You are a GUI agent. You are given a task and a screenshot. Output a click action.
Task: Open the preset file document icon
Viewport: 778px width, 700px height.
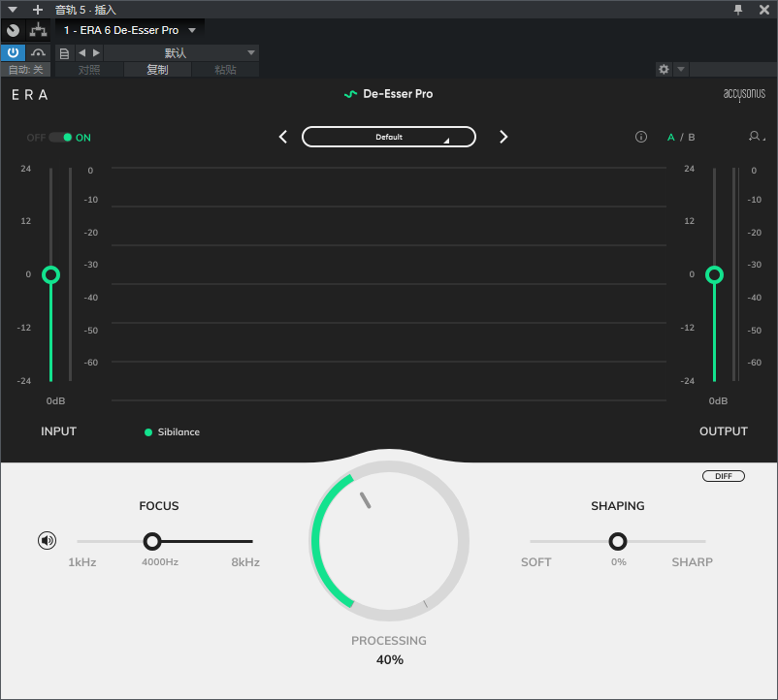click(x=64, y=53)
